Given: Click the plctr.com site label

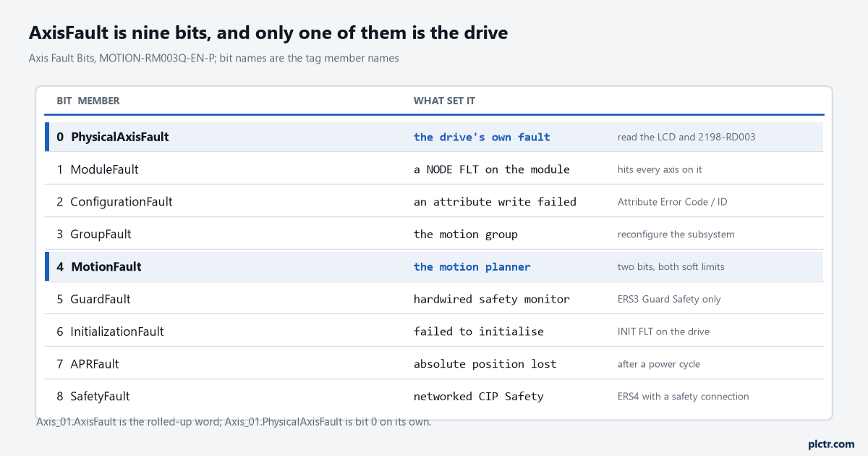Looking at the screenshot, I should pyautogui.click(x=831, y=444).
